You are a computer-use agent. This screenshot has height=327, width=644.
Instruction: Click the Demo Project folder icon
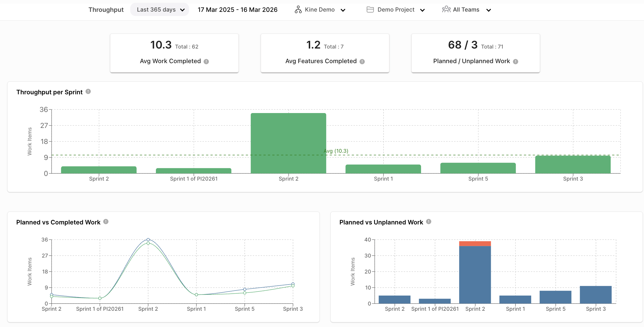click(370, 9)
